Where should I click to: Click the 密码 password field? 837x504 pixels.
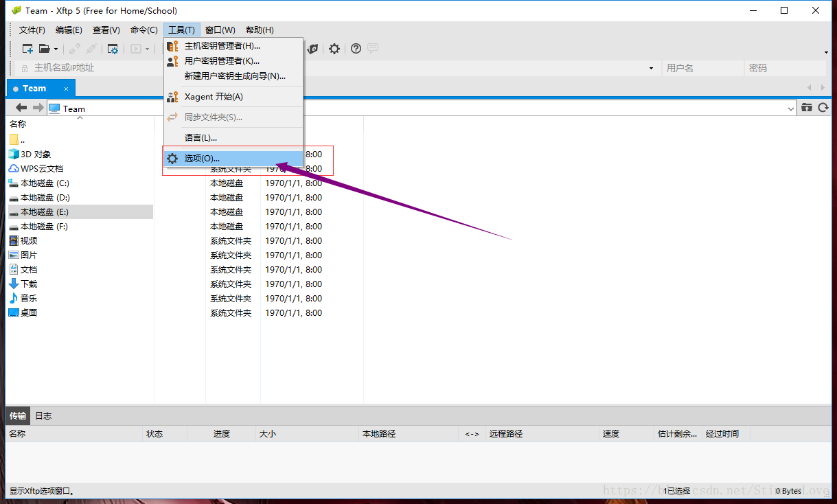tap(786, 68)
